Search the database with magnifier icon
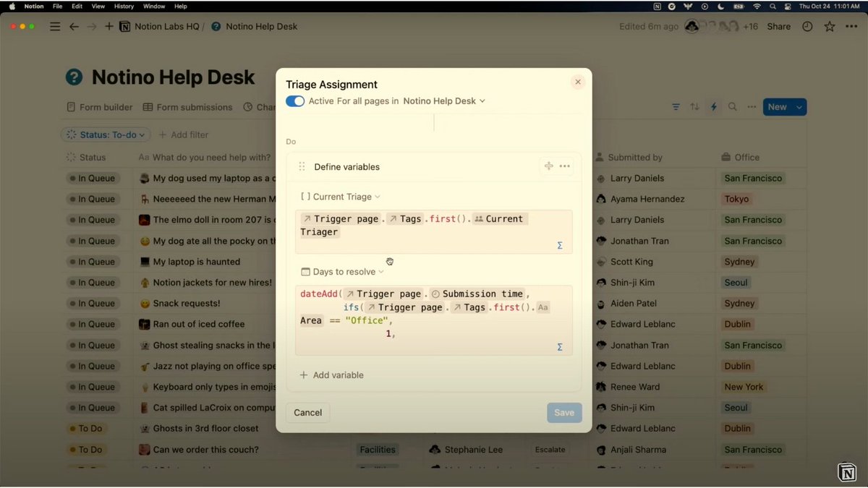This screenshot has height=488, width=868. coord(733,107)
